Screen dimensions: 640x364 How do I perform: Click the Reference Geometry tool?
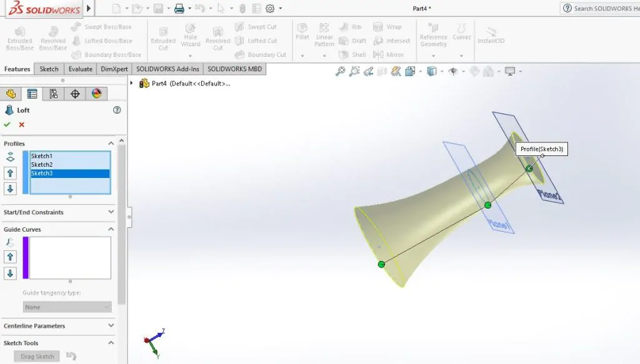click(434, 34)
